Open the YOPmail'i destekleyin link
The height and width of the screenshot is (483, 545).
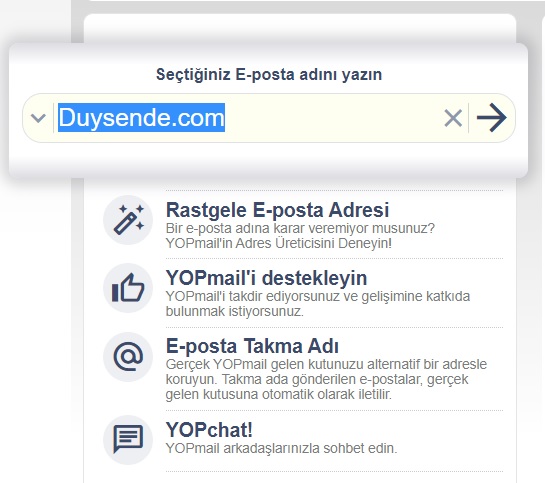[266, 278]
